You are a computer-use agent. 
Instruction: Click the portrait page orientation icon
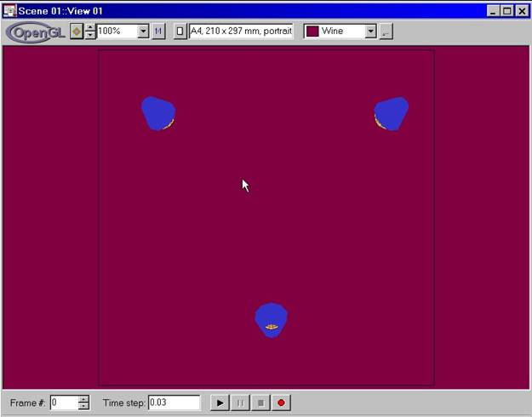(x=180, y=31)
